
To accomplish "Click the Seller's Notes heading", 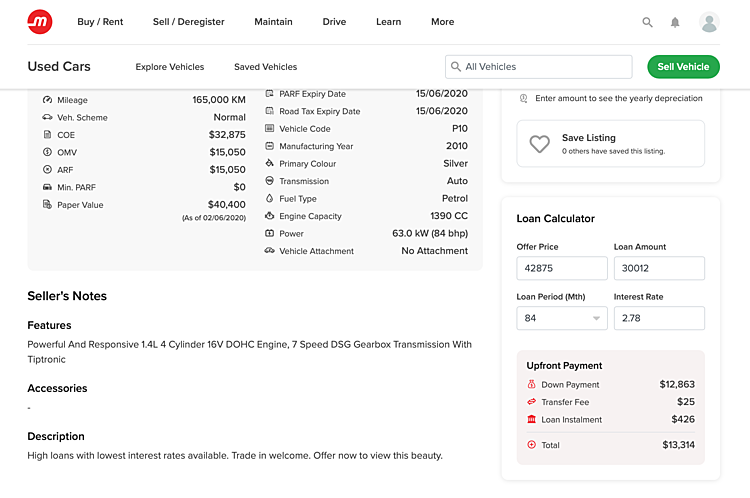I will 67,296.
